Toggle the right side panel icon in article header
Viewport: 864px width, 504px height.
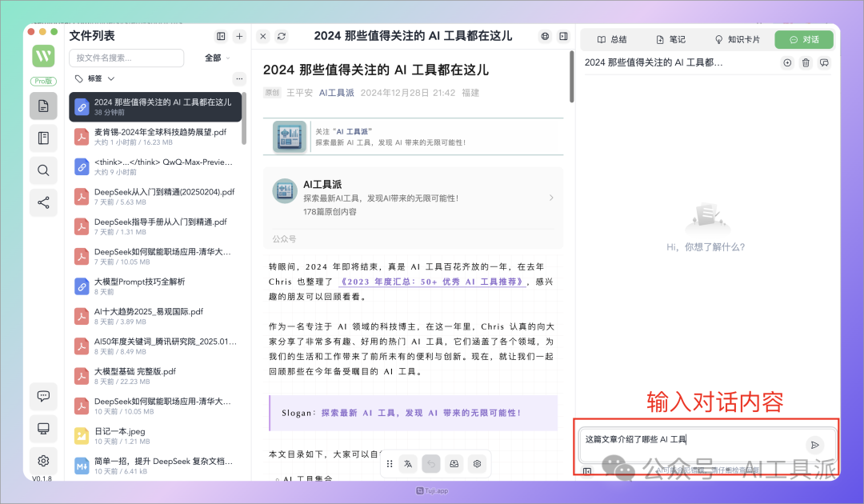(x=563, y=36)
